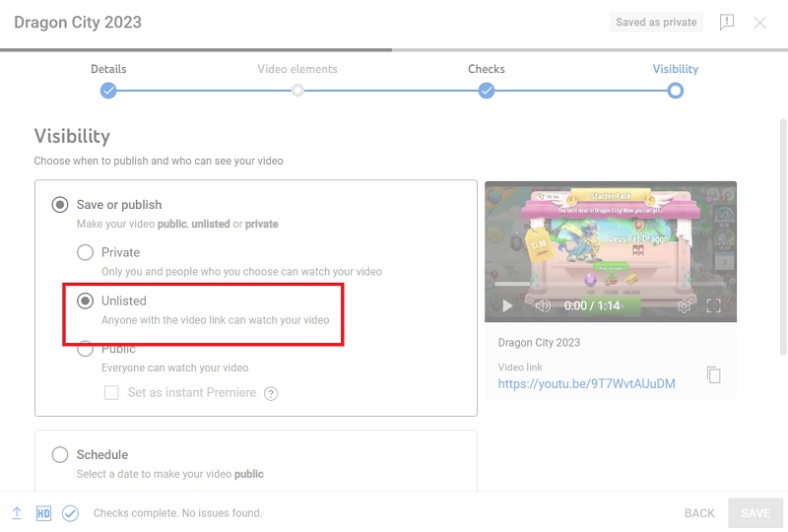Screen dimensions: 788x532
Task: Click 'Make your video public, unlisted or private'
Action: pyautogui.click(x=177, y=224)
